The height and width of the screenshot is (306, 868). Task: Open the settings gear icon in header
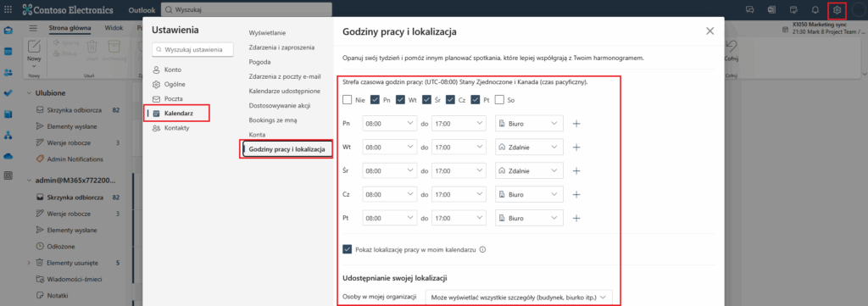pyautogui.click(x=837, y=10)
